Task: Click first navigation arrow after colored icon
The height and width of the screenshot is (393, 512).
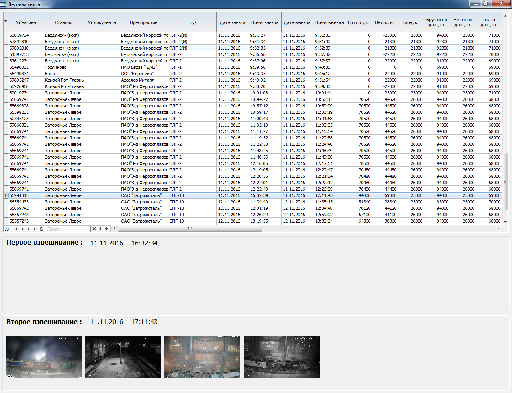Action: coord(15,229)
